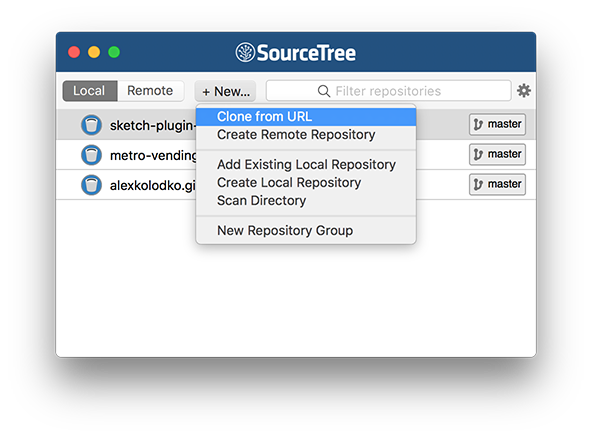Click master branch badge for metro-vending
This screenshot has height=431, width=592.
point(497,154)
